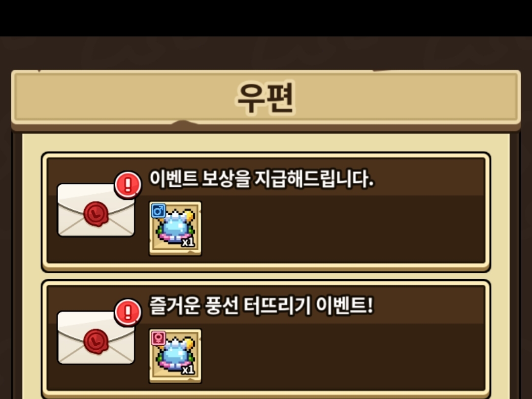The image size is (532, 399).
Task: Click the x1 quantity on second reward
Action: (x=188, y=369)
